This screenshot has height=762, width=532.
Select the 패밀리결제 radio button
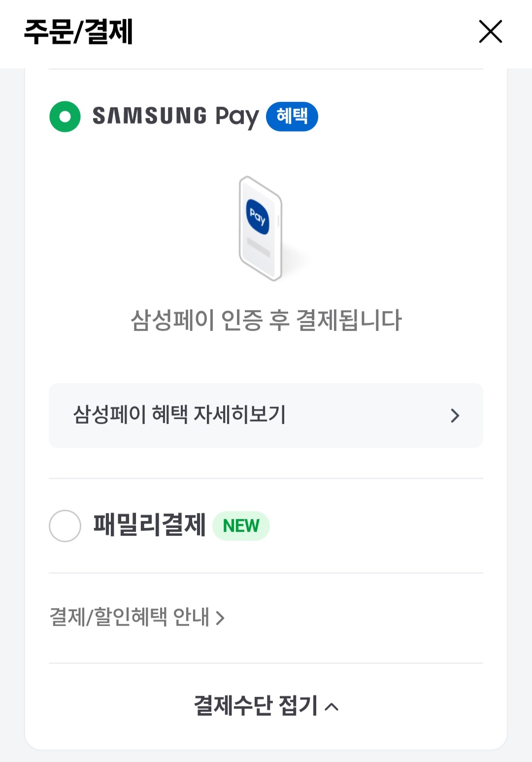tap(65, 526)
